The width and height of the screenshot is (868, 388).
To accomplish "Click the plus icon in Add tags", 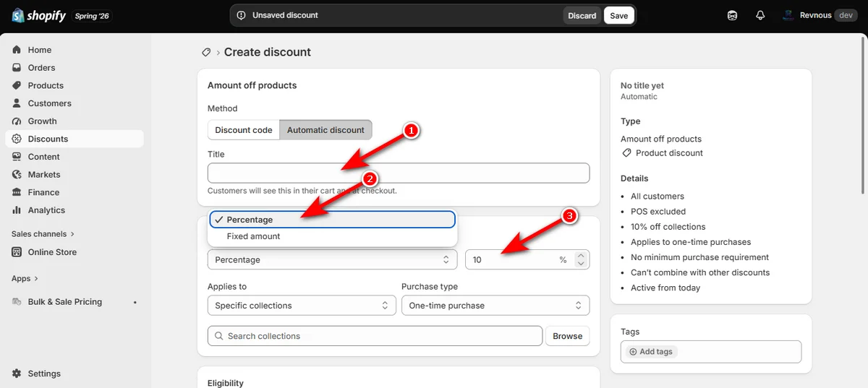I will [x=633, y=352].
